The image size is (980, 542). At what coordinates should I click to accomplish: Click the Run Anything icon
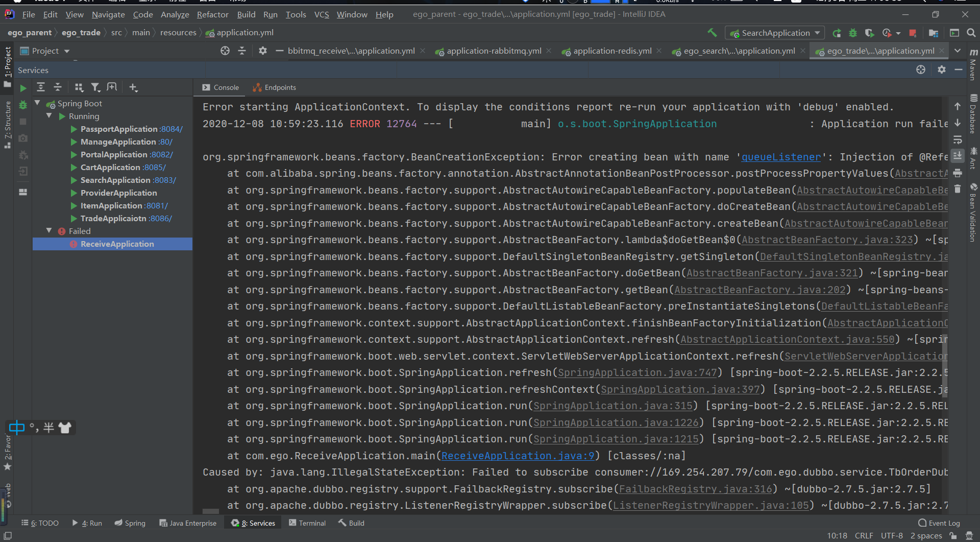tap(954, 33)
